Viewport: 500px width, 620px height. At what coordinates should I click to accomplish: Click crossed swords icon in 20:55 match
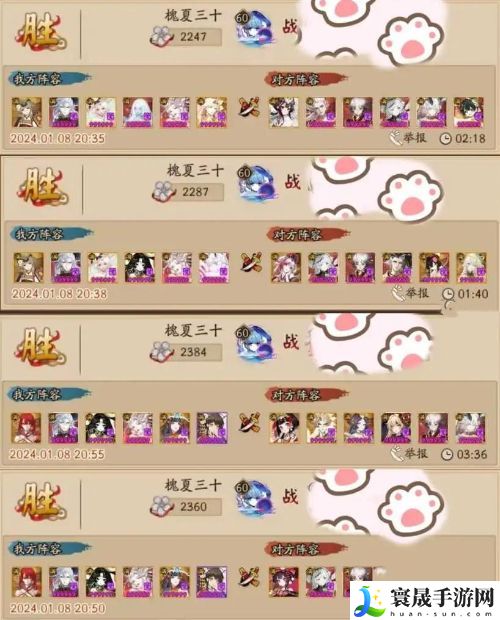coord(249,423)
